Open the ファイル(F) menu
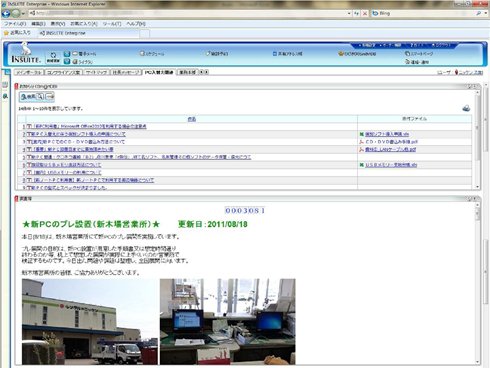 (x=15, y=24)
